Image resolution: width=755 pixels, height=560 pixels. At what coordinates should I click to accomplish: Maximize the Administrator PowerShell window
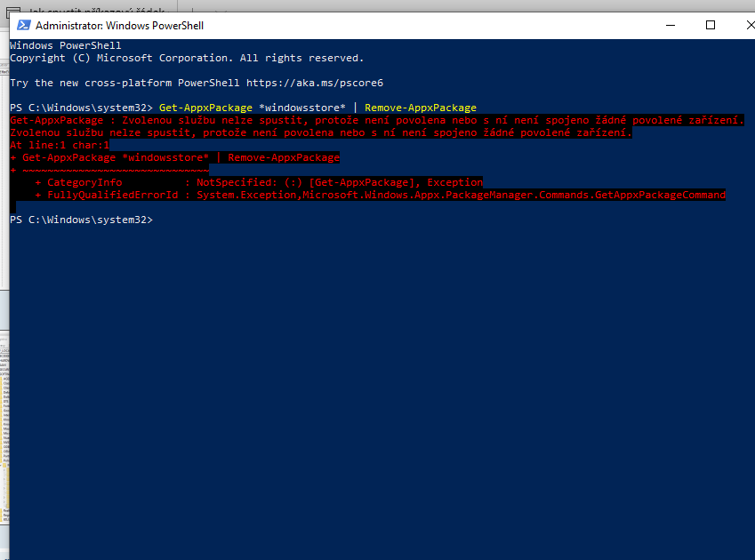[x=710, y=25]
